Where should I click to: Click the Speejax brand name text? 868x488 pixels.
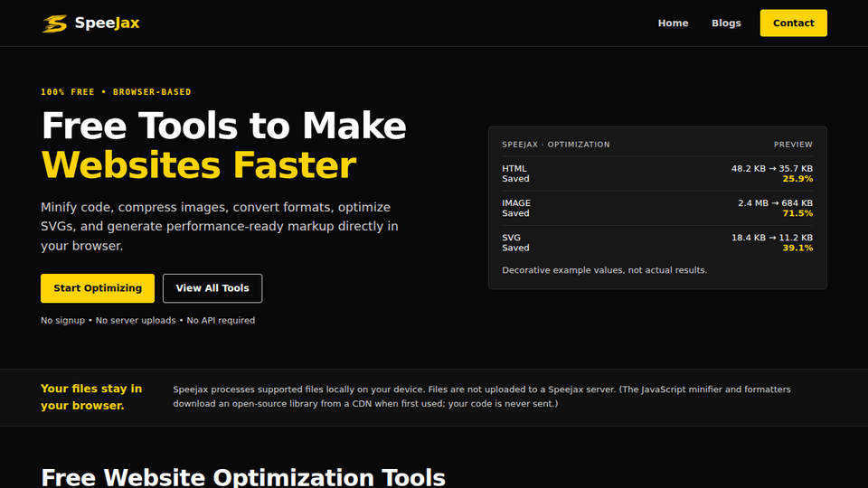pos(107,23)
